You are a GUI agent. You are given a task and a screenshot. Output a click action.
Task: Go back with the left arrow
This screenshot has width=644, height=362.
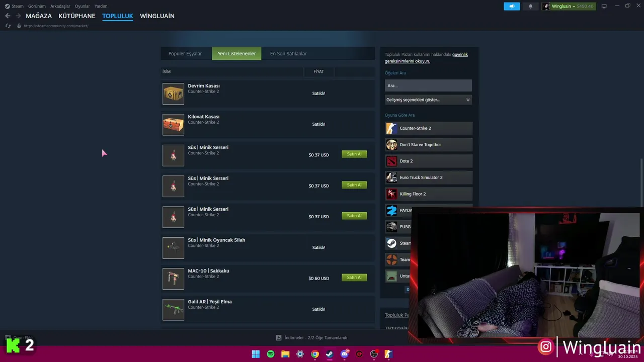8,16
